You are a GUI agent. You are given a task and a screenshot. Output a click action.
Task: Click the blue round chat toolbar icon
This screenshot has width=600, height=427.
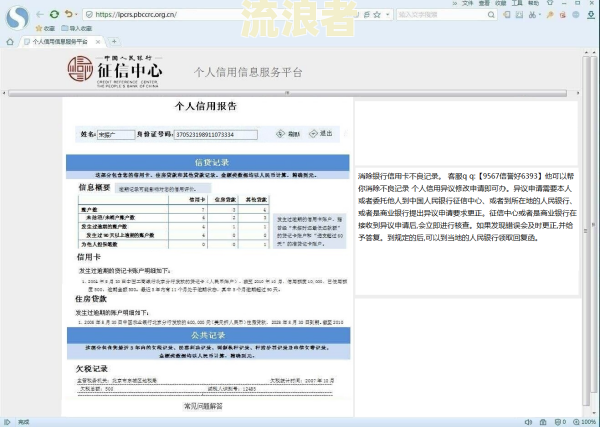pos(576,15)
